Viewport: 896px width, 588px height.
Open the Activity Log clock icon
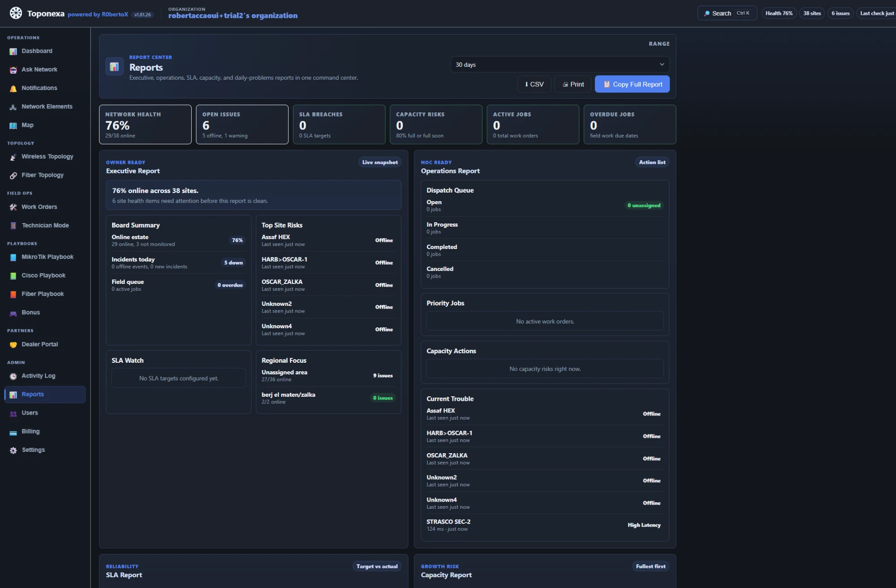(x=13, y=376)
